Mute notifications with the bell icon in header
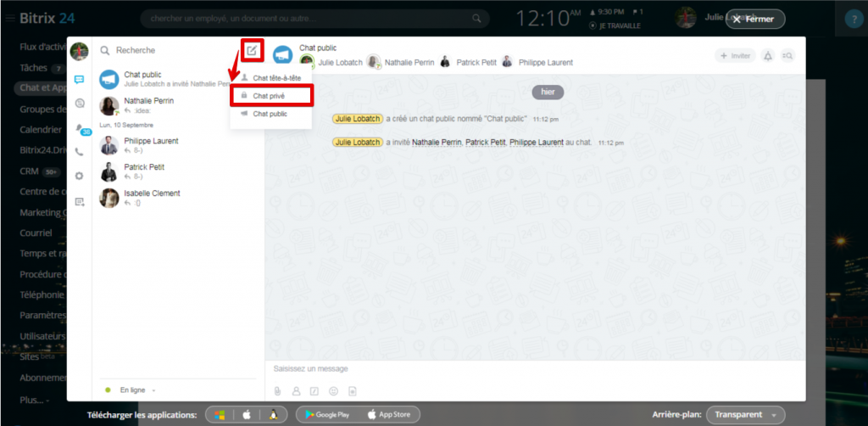The height and width of the screenshot is (426, 868). point(768,55)
